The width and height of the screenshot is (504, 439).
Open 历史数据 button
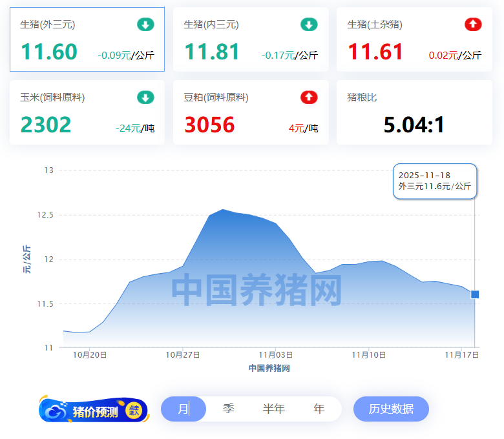[391, 409]
